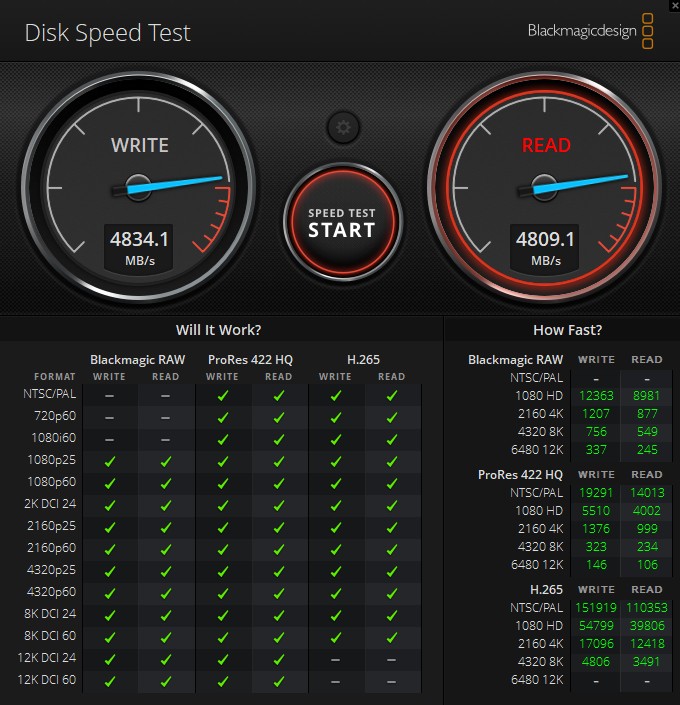Click the 1080p60 format row label
Viewport: 680px width, 705px height.
point(52,482)
